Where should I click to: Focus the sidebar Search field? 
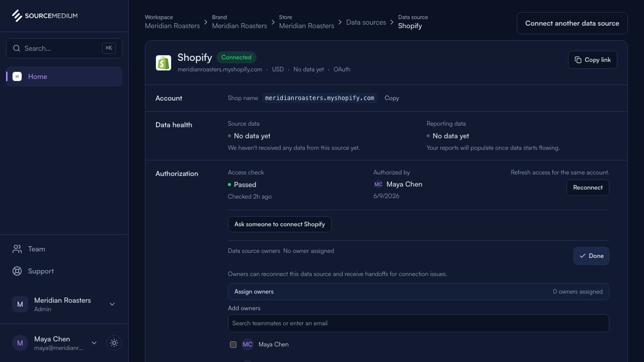click(64, 48)
